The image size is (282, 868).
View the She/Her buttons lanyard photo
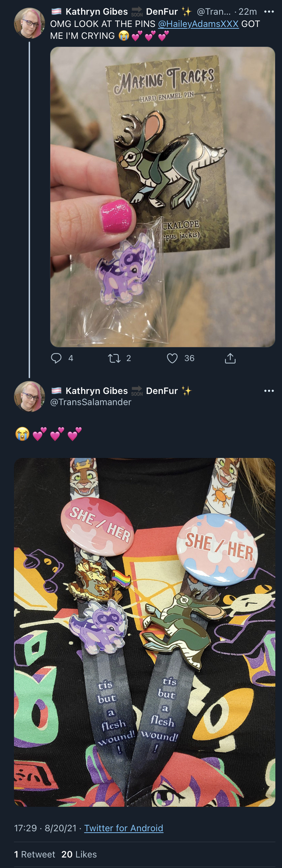point(145,633)
